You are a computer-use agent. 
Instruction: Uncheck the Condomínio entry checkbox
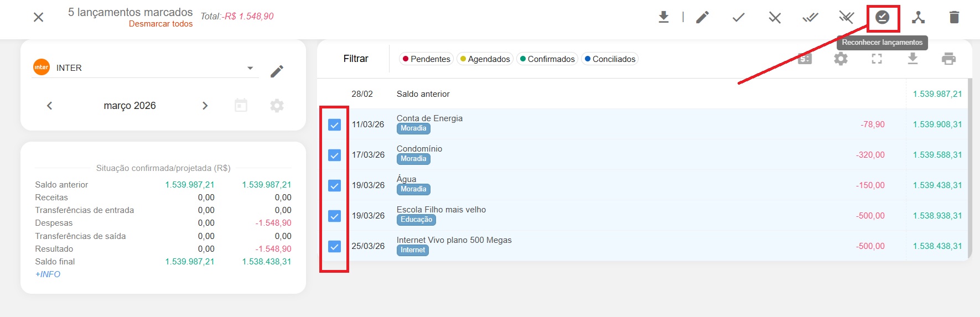334,155
